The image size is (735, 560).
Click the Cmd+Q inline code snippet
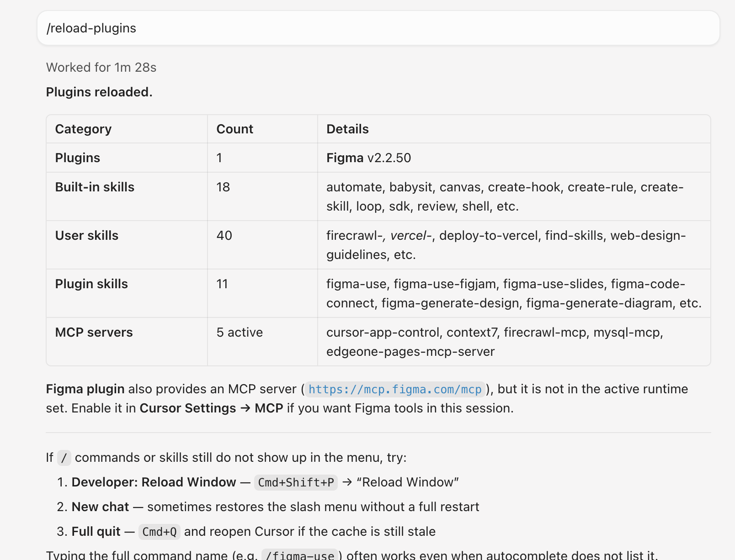(159, 532)
